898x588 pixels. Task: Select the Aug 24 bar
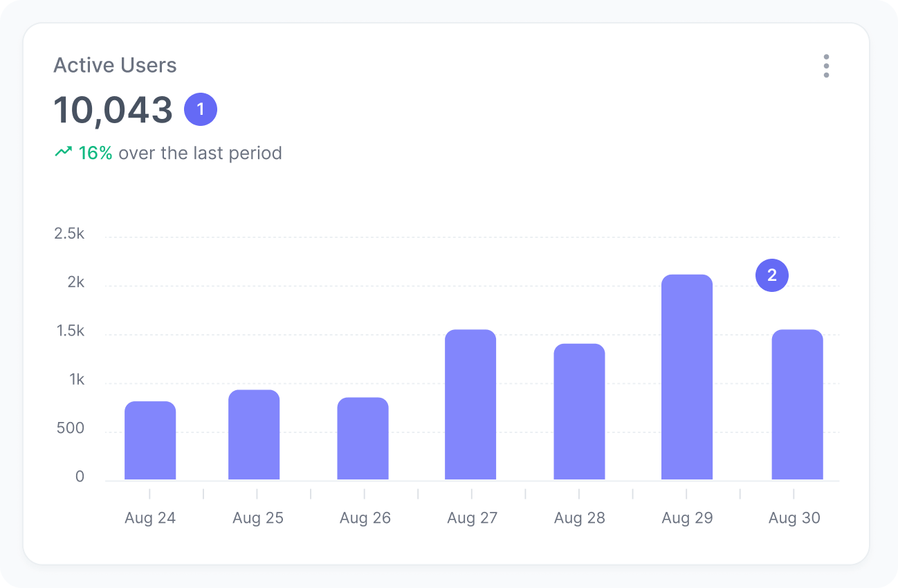point(150,439)
